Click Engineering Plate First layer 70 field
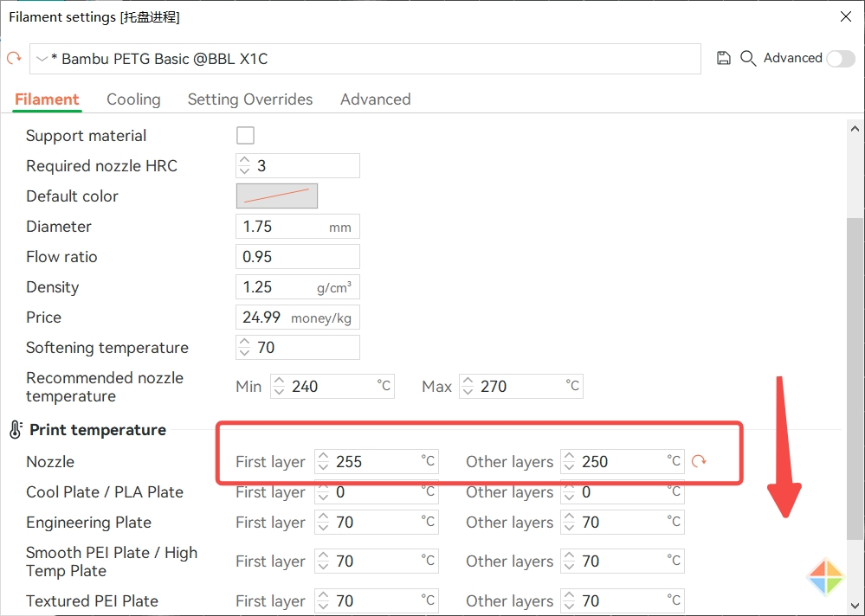 [x=377, y=523]
